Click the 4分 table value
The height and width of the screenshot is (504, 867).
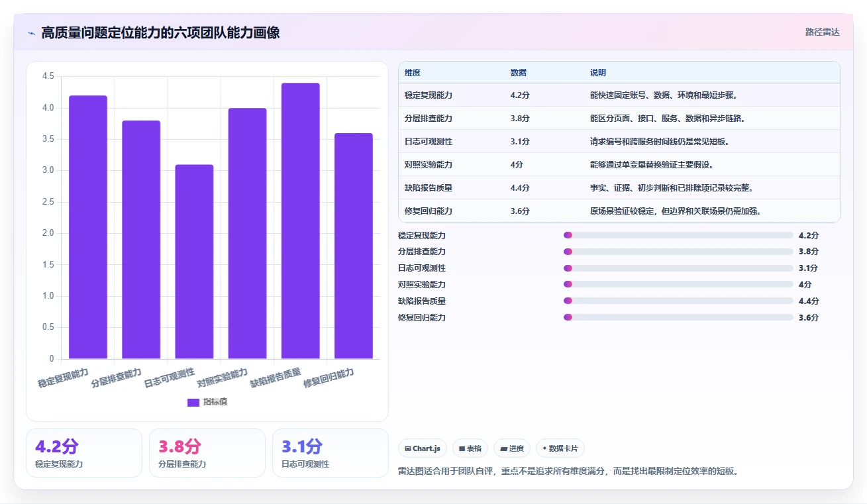(517, 165)
